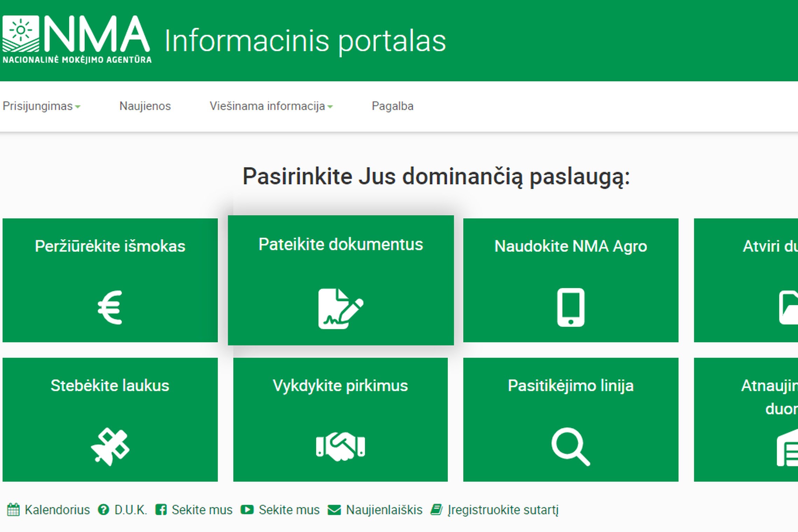Open the Pateikite dokumentus tile
Screen dimensions: 798x532
(341, 280)
